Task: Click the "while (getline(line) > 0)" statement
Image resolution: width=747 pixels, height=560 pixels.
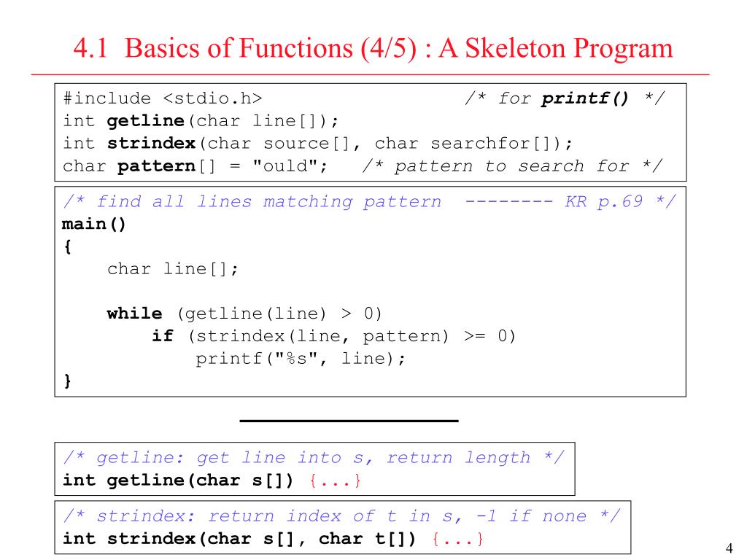Action: [x=244, y=314]
